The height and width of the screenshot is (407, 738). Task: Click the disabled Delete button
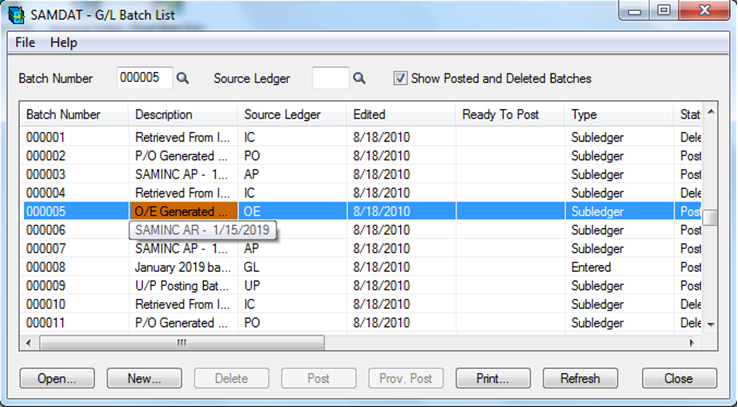232,378
